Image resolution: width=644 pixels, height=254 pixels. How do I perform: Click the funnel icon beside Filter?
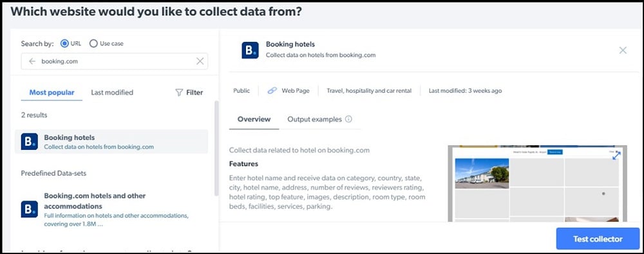point(178,93)
